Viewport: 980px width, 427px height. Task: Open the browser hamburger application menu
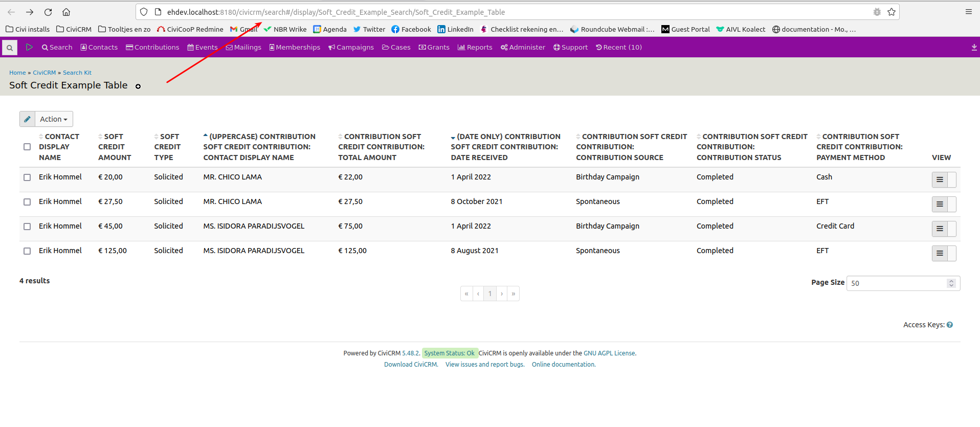click(968, 12)
